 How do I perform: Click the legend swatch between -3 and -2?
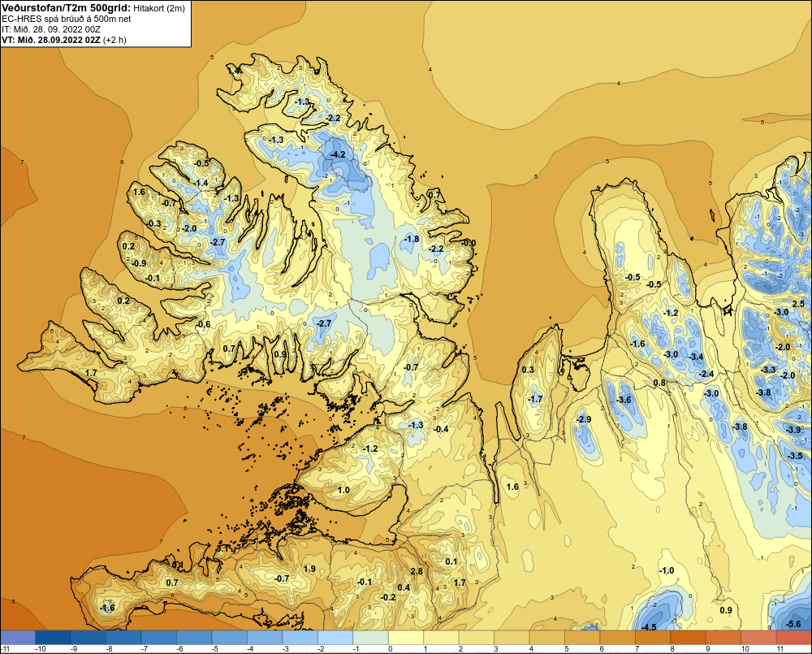(300, 638)
